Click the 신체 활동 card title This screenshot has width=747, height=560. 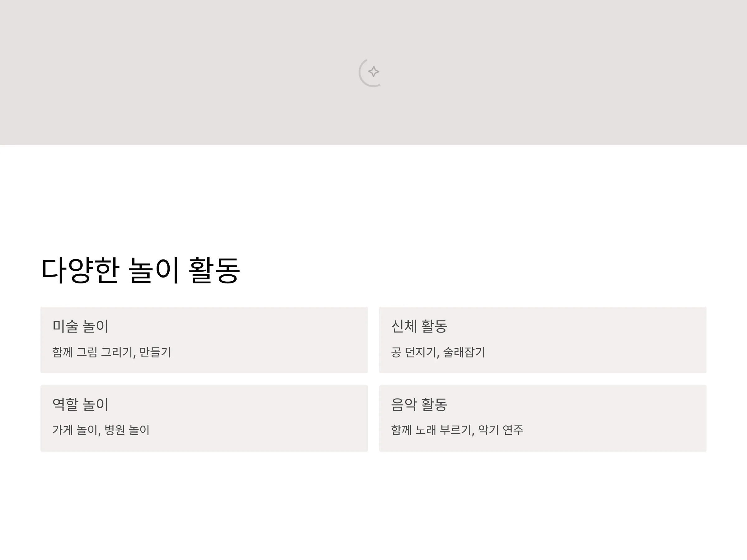click(x=419, y=326)
